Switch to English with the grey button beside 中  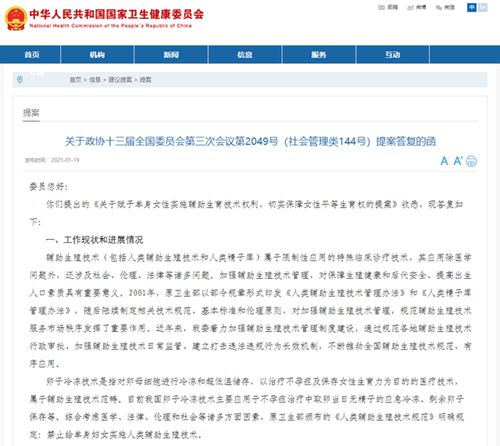pyautogui.click(x=483, y=7)
